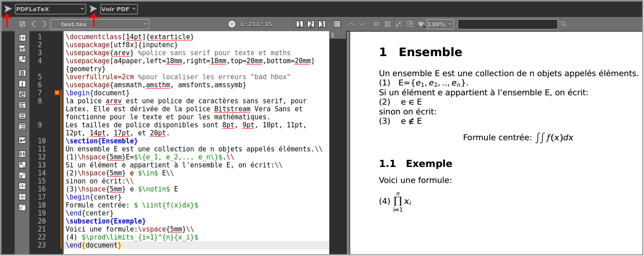The image size is (644, 256).
Task: Align text left from sidebar
Action: pyautogui.click(x=22, y=105)
